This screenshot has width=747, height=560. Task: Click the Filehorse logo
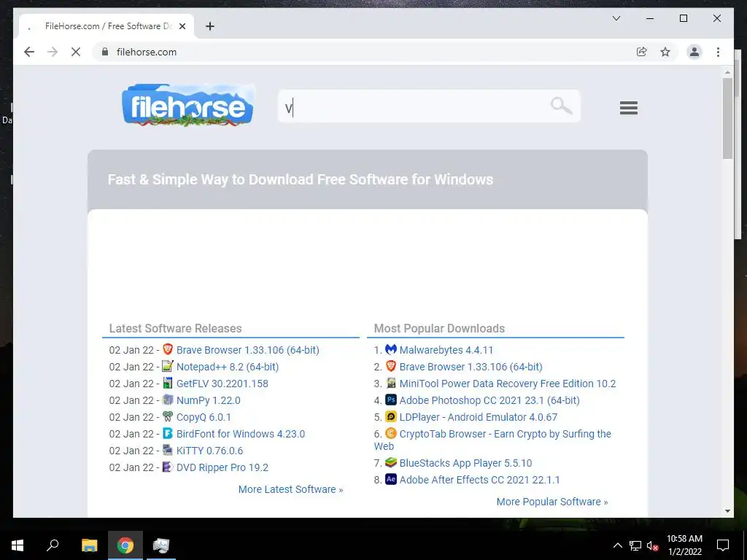point(187,106)
